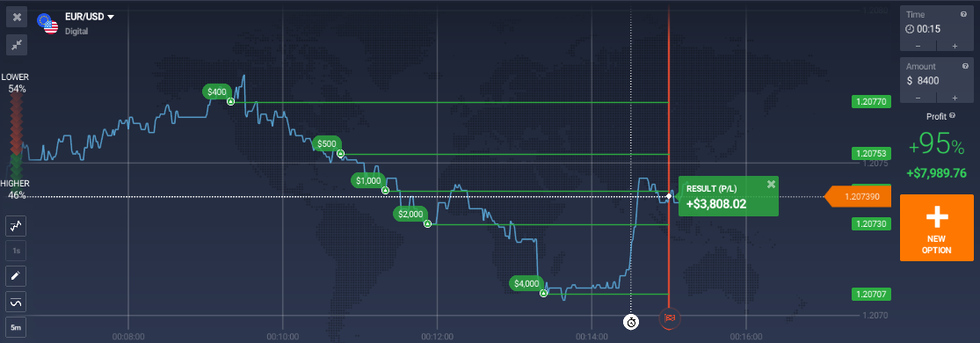Open the indicators wave icon

click(x=17, y=302)
